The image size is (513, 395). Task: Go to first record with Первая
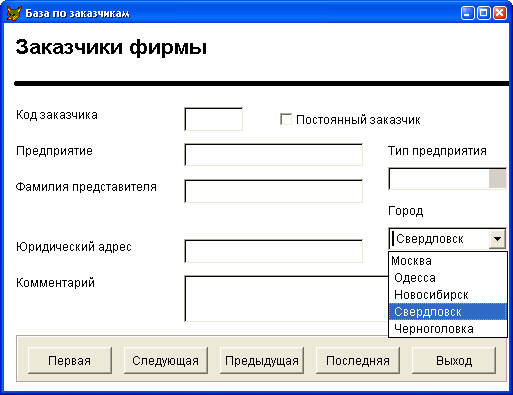(70, 360)
